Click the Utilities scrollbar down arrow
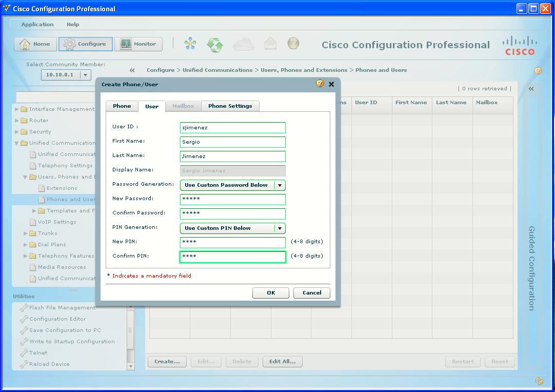This screenshot has width=555, height=392. click(131, 366)
